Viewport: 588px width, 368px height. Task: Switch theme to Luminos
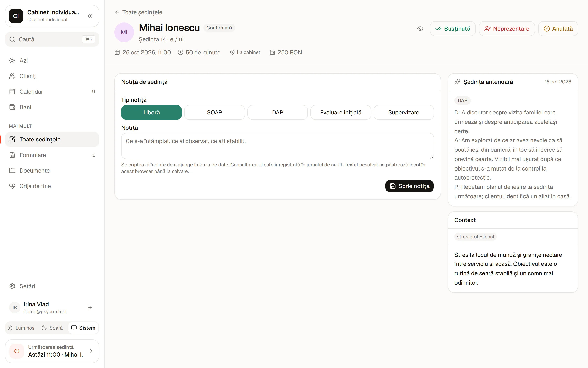pos(21,328)
